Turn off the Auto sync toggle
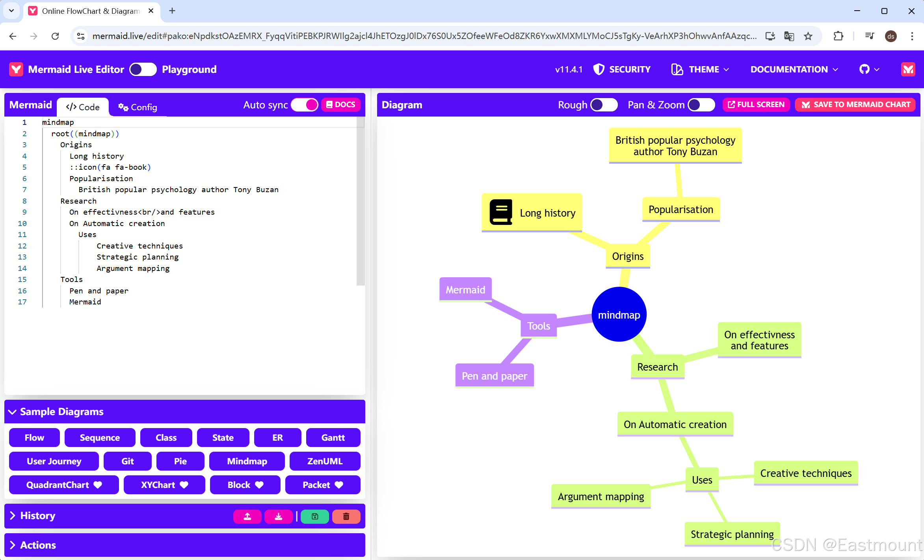Screen dimensions: 924x560 point(305,105)
